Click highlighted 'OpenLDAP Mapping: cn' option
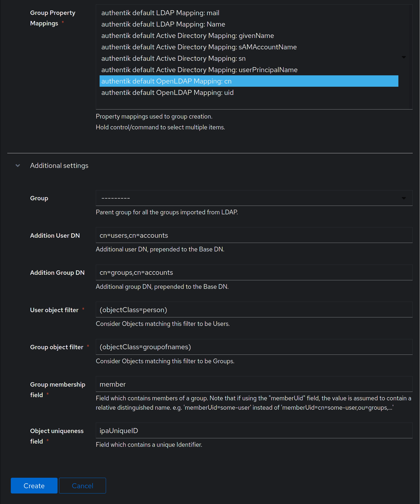420x504 pixels. 166,81
